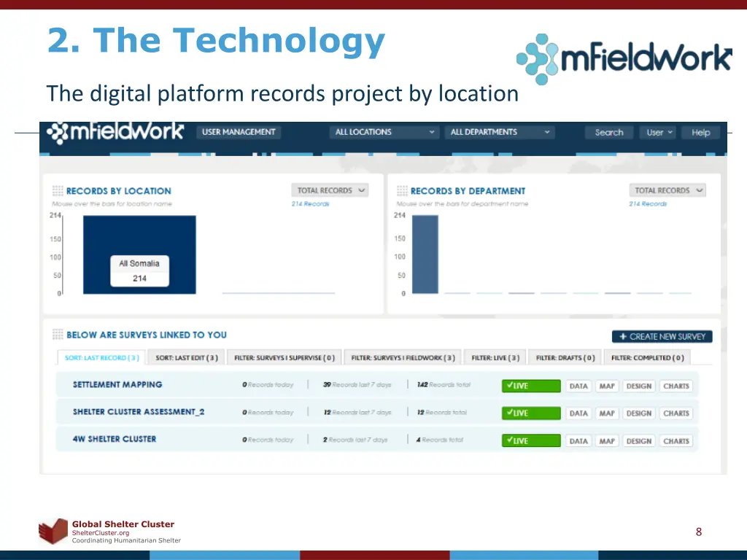Open Total Records dropdown in Records by Location
This screenshot has width=747, height=560.
point(330,190)
